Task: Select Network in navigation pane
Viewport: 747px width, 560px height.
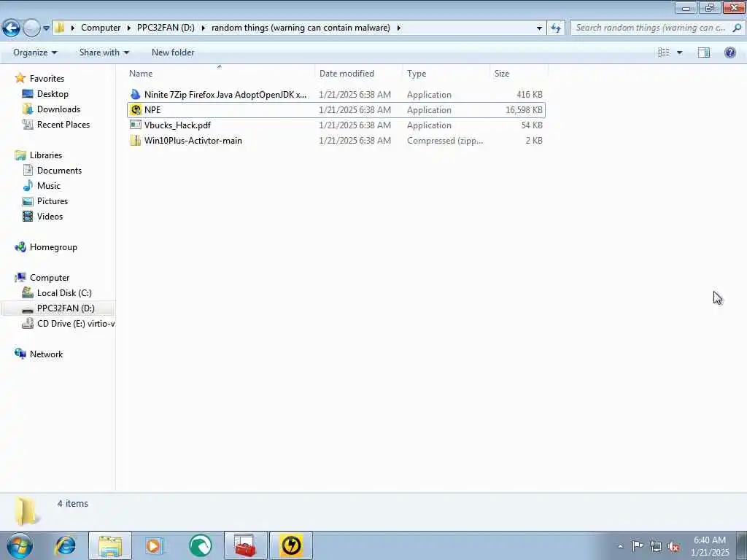Action: pyautogui.click(x=46, y=354)
